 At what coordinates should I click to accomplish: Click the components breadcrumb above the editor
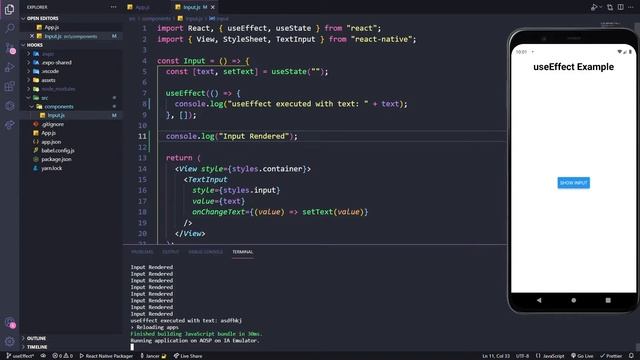coord(156,18)
